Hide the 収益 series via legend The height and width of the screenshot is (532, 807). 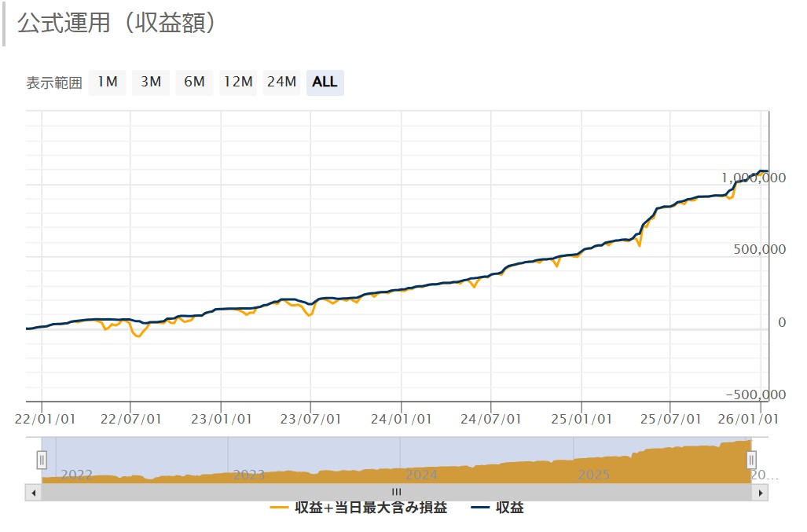[498, 508]
